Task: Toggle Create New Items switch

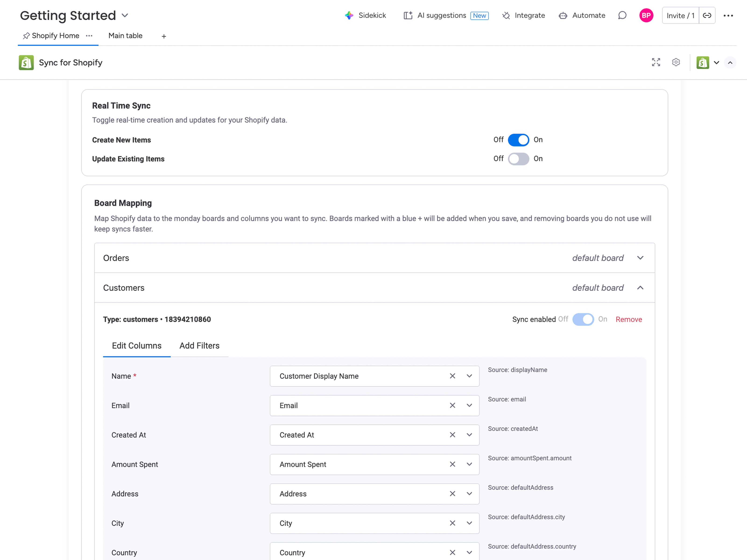Action: [x=518, y=140]
